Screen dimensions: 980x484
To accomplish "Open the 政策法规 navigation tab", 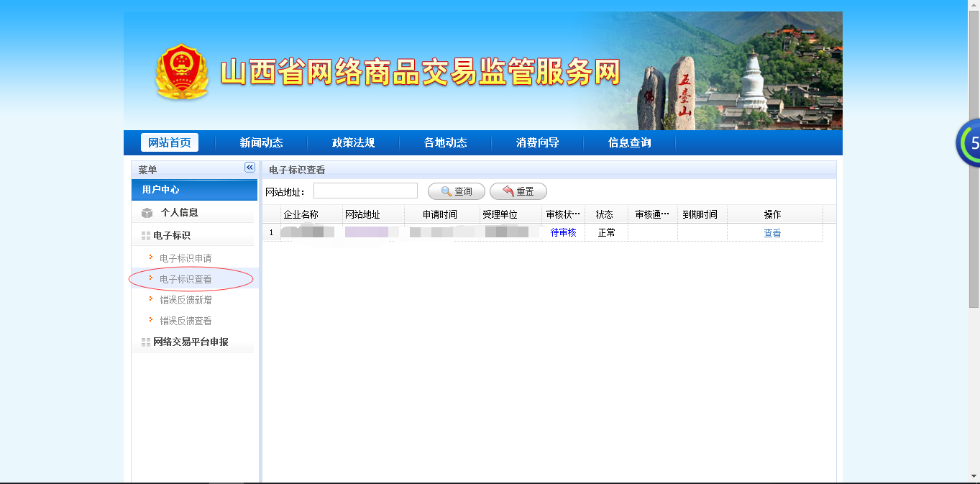I will click(353, 142).
